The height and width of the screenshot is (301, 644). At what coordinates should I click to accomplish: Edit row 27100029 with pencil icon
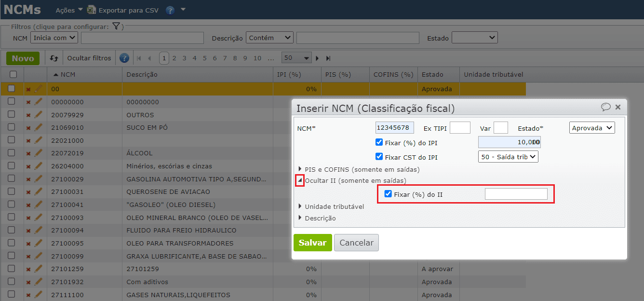click(39, 178)
